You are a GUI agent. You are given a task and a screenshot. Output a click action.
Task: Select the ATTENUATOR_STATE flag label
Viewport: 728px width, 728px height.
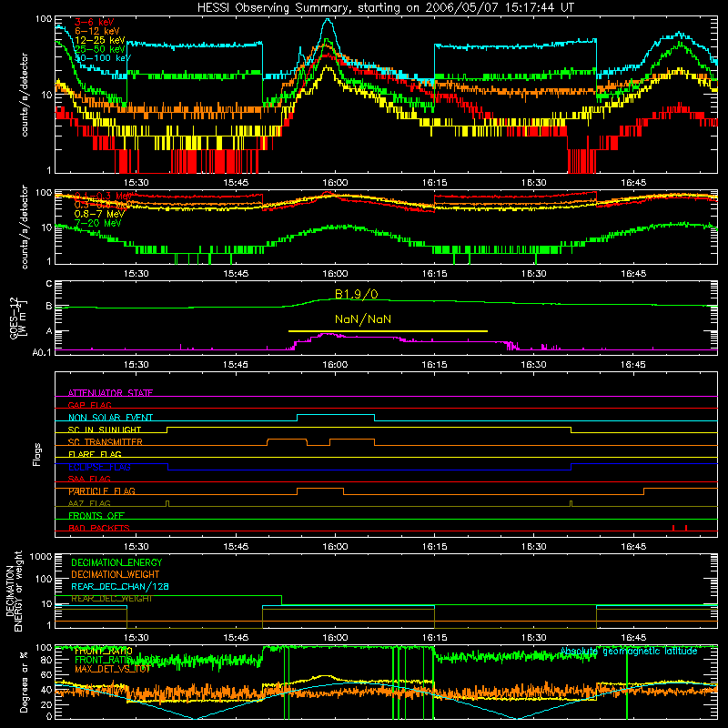(x=110, y=393)
